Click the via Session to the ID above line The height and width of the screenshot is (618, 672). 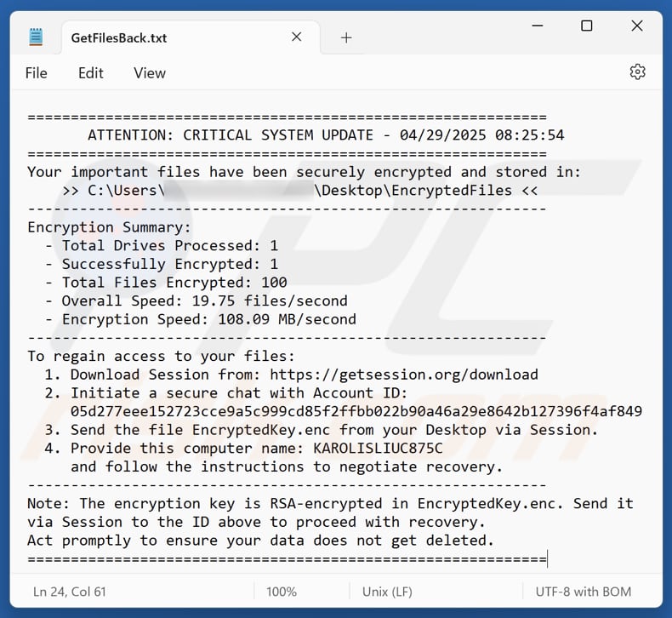[x=256, y=522]
